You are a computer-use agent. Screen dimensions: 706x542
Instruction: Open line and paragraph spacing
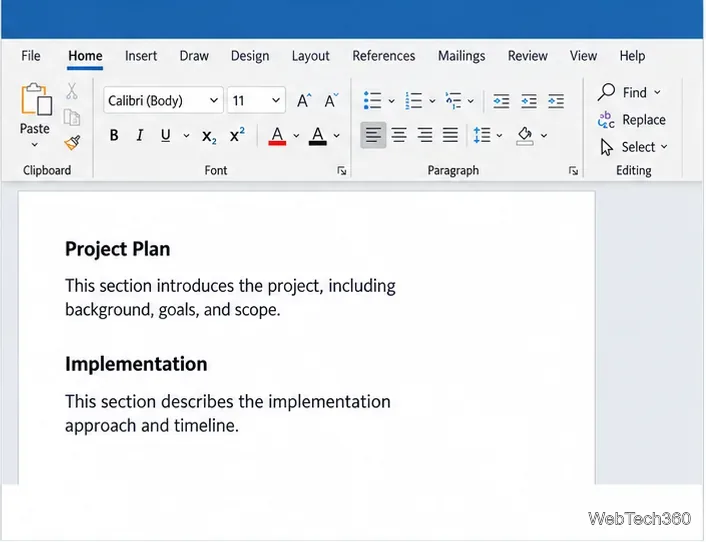[482, 135]
